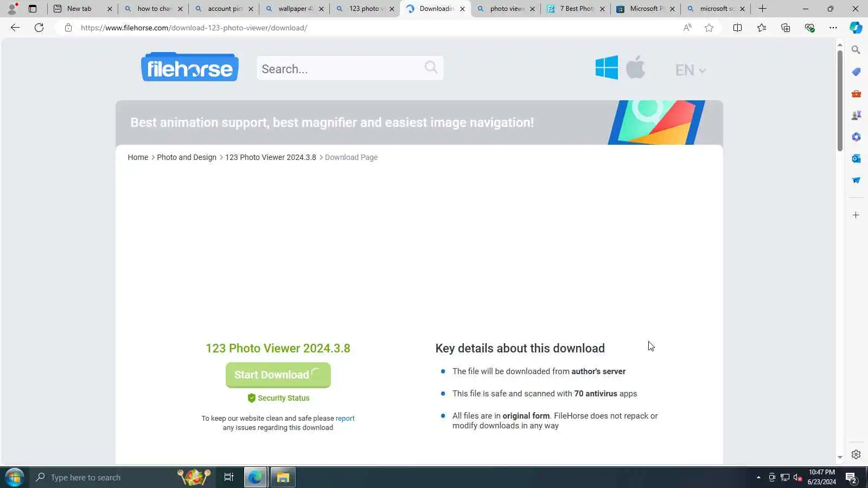The height and width of the screenshot is (488, 868).
Task: Switch to the 'how to chan' tab
Action: pos(153,9)
